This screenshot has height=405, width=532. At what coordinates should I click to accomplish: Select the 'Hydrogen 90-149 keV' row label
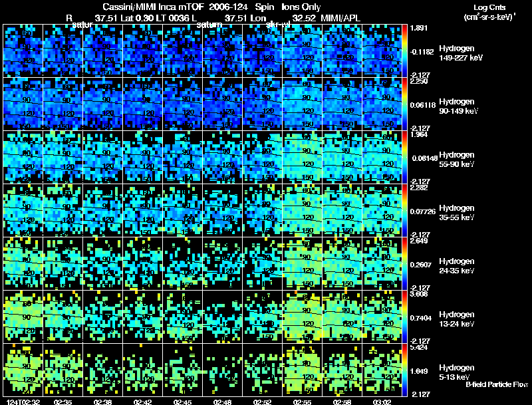click(x=458, y=106)
